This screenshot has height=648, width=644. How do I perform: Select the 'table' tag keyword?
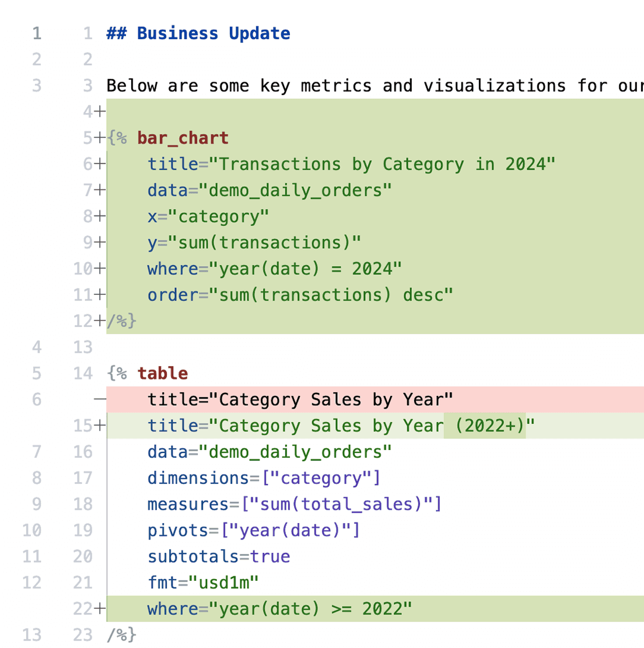click(162, 373)
